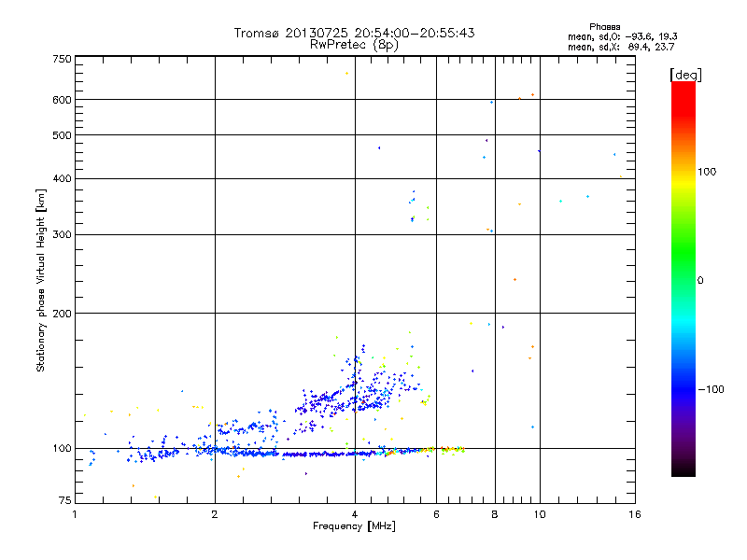Click the 'Frequency [MHz]' axis label
This screenshot has width=747, height=560.
click(354, 526)
